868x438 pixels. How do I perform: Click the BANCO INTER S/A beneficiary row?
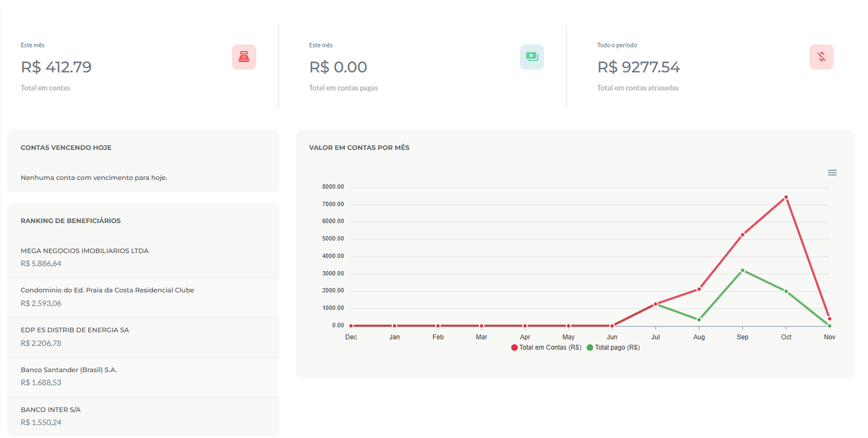click(x=51, y=410)
